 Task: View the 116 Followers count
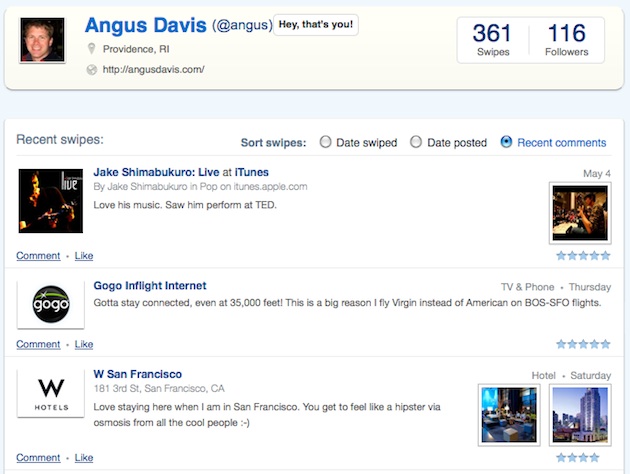[567, 40]
